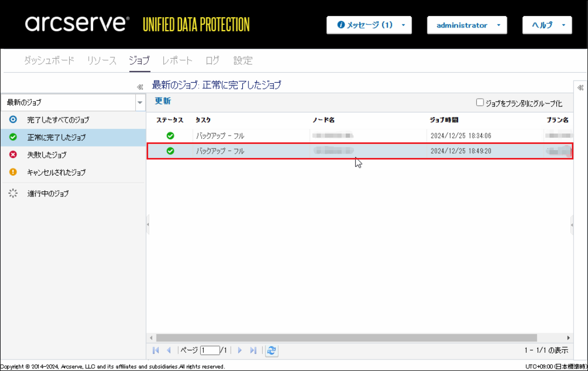Enable ジョブをプラン別にグループ化 checkbox
Viewport: 588px width, 371px height.
click(480, 103)
